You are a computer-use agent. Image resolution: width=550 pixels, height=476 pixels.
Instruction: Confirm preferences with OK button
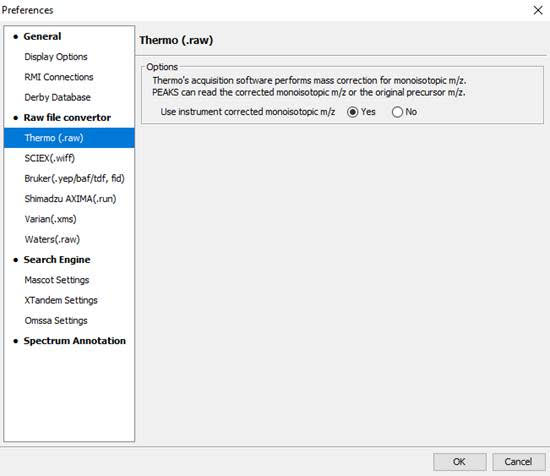pos(460,462)
